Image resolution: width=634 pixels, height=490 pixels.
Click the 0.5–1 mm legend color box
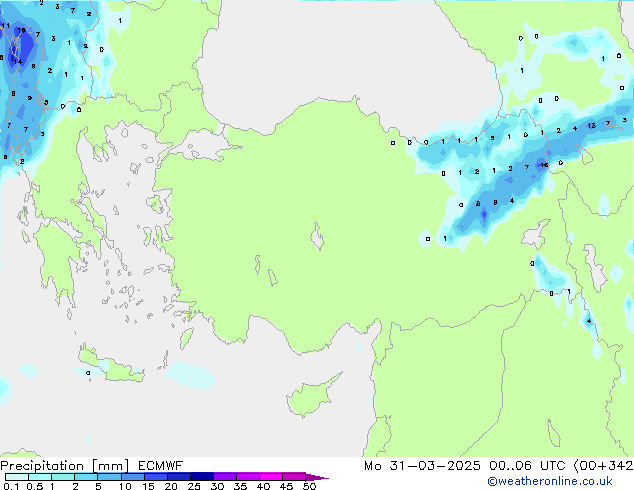40,477
